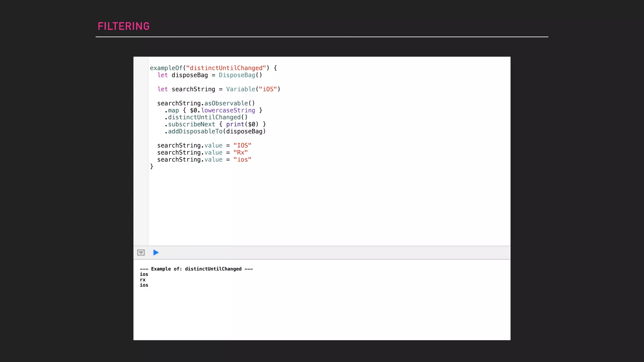Click the "IOS" string value assignment

242,145
